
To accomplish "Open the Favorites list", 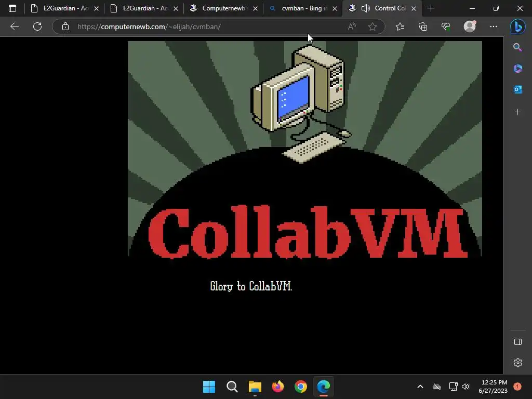I will coord(400,26).
